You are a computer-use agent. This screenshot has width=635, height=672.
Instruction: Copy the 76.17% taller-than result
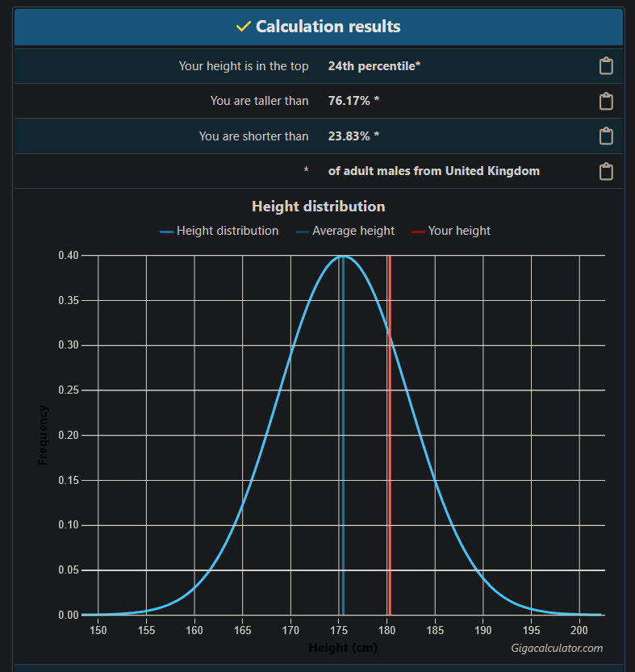click(606, 101)
